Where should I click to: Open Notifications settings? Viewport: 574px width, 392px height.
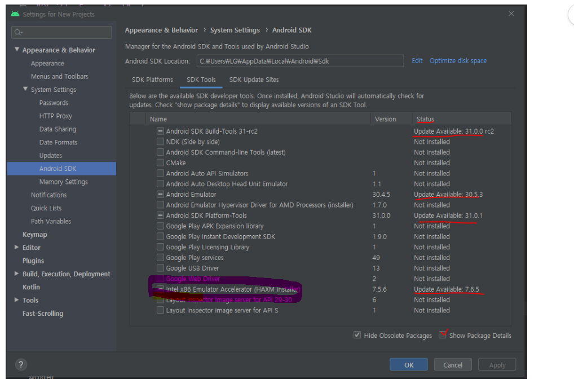click(x=48, y=195)
